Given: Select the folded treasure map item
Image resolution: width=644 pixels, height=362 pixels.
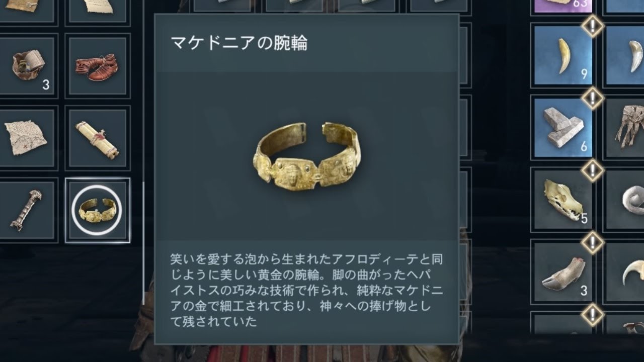Looking at the screenshot, I should point(25,138).
